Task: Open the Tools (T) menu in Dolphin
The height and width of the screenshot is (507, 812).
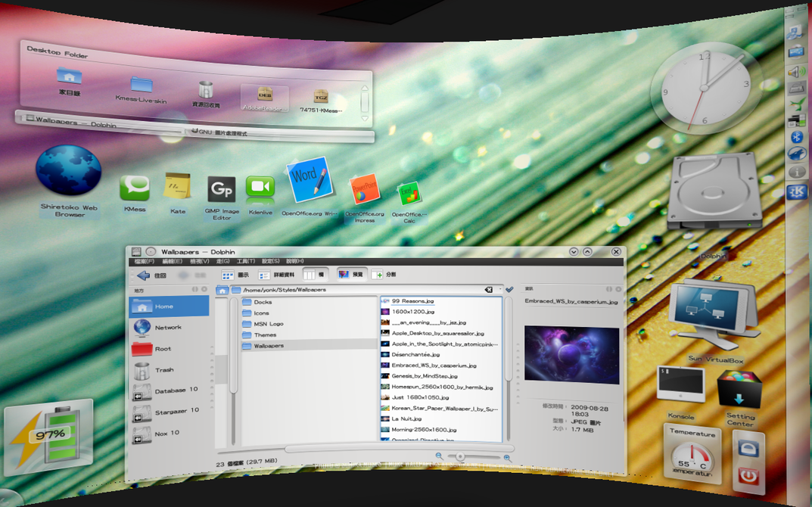Action: 246,262
